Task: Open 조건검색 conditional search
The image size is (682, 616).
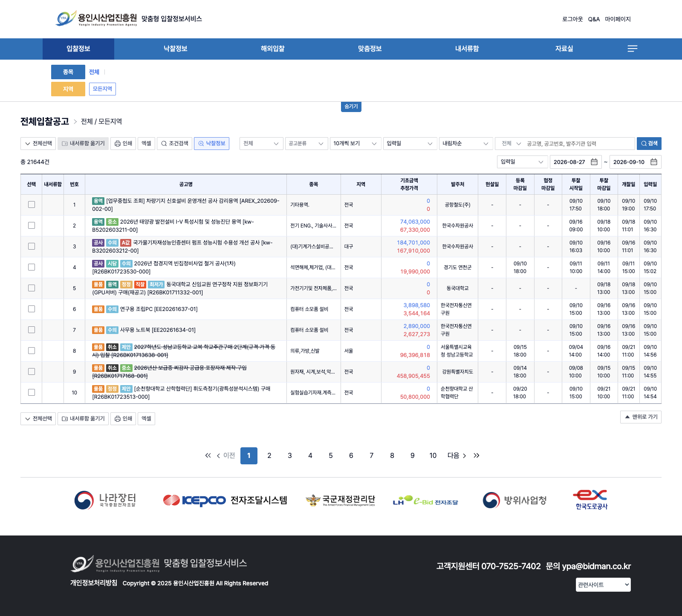Action: click(175, 144)
